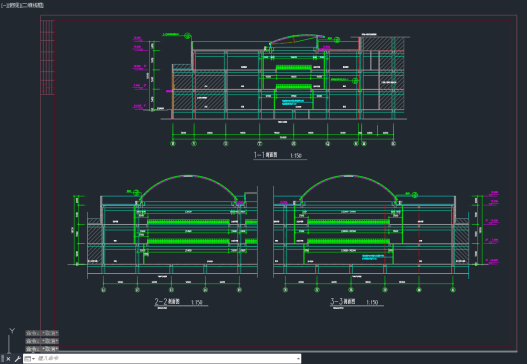
Task: Click the 1:150 scale next to 2-2 title
Action: (x=197, y=302)
